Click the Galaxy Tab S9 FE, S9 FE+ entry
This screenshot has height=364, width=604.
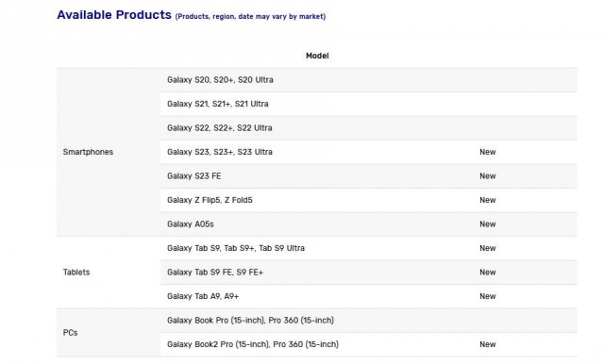click(215, 273)
